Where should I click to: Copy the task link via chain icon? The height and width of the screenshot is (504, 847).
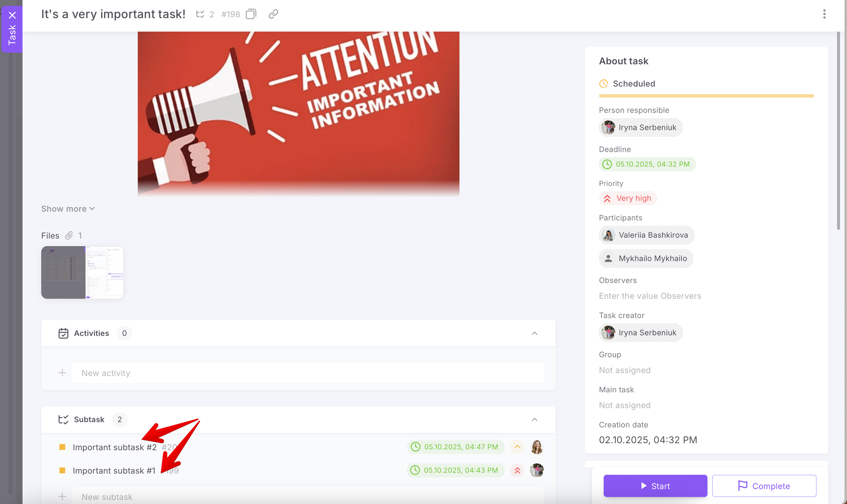tap(273, 14)
